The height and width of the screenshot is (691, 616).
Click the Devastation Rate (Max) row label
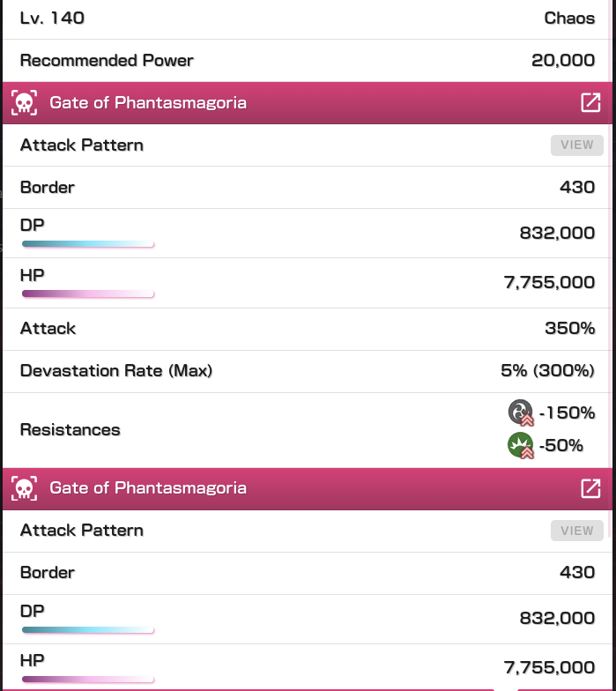click(116, 371)
